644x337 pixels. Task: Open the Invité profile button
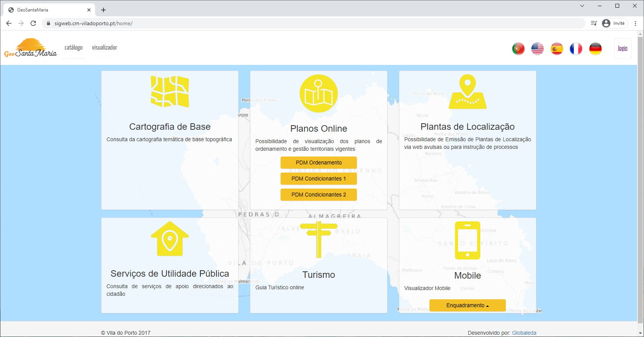pyautogui.click(x=614, y=23)
